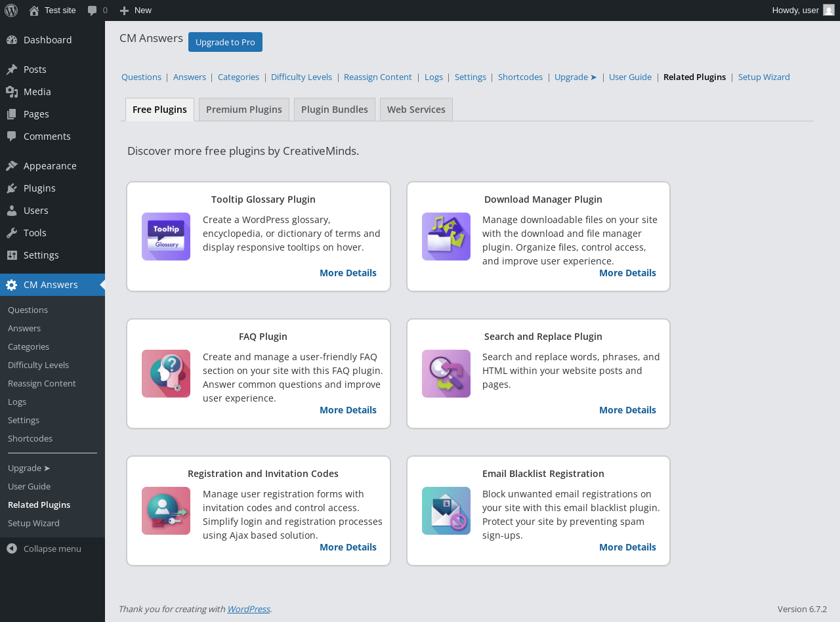Open Questions link in top navigation
Screen dimensions: 840x622
(x=141, y=77)
